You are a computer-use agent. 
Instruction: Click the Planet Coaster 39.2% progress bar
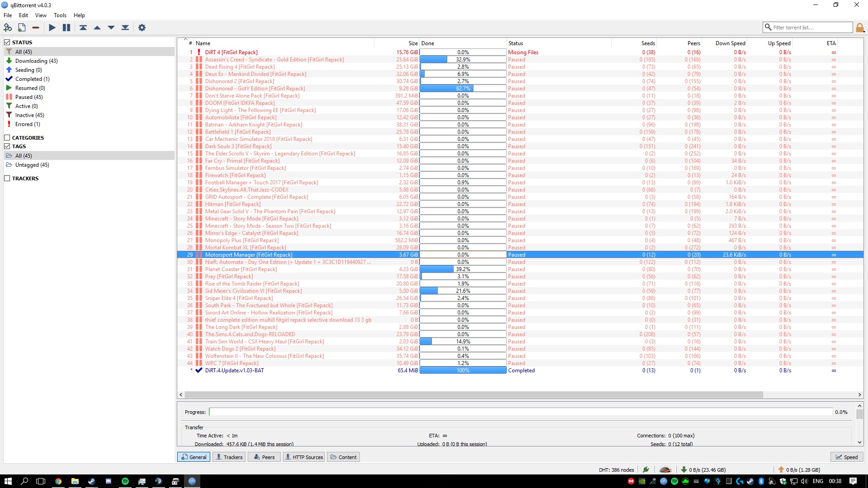[463, 269]
